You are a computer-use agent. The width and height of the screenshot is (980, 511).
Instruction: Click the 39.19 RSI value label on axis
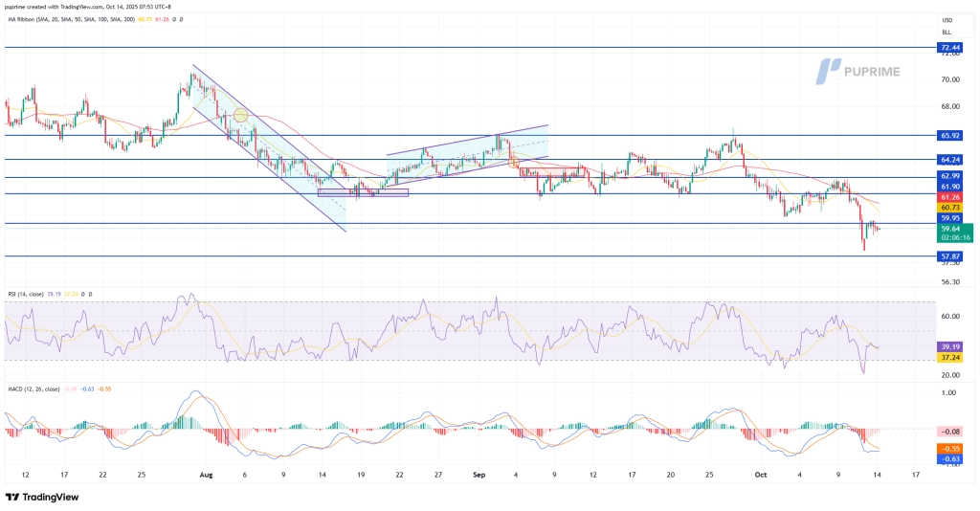tap(950, 346)
